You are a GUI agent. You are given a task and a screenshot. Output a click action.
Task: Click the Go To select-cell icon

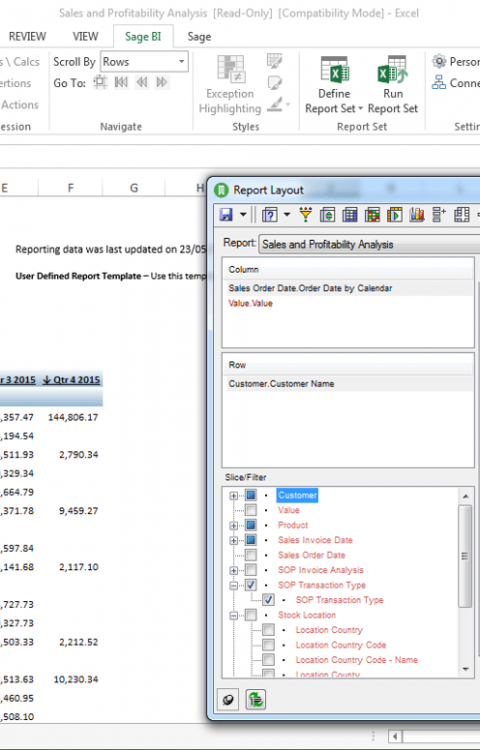(x=100, y=83)
